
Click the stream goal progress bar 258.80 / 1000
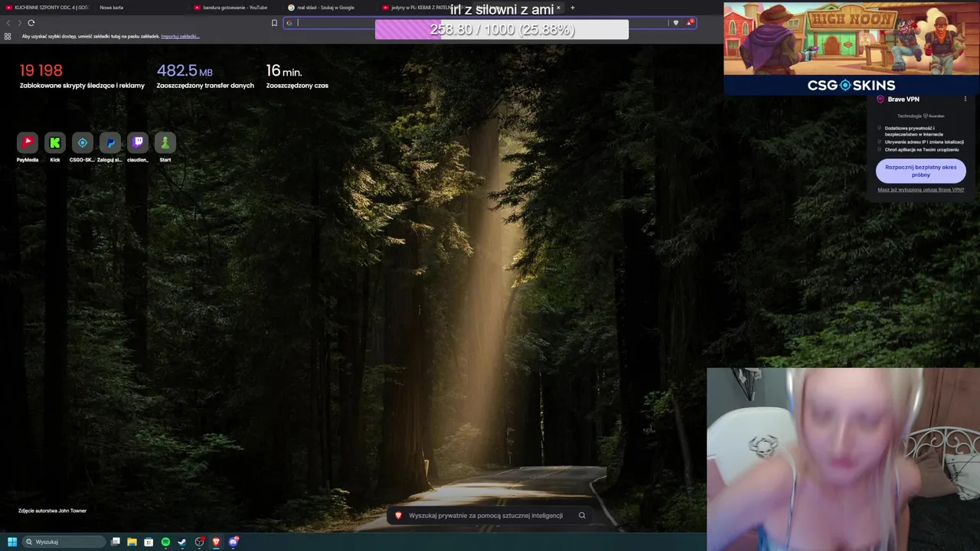pos(501,30)
